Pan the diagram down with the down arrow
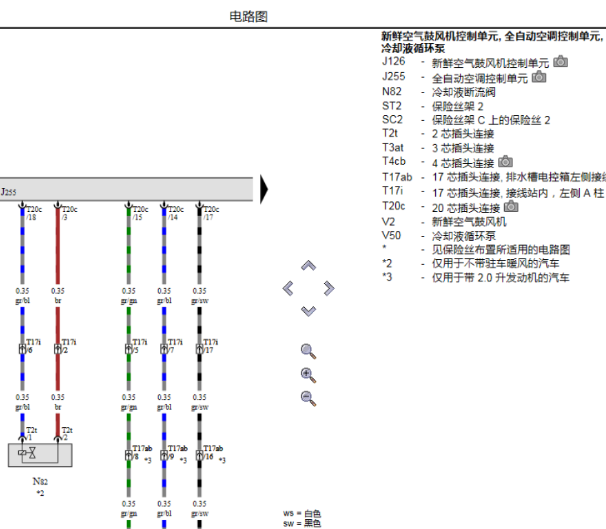This screenshot has width=606, height=529. pyautogui.click(x=308, y=311)
